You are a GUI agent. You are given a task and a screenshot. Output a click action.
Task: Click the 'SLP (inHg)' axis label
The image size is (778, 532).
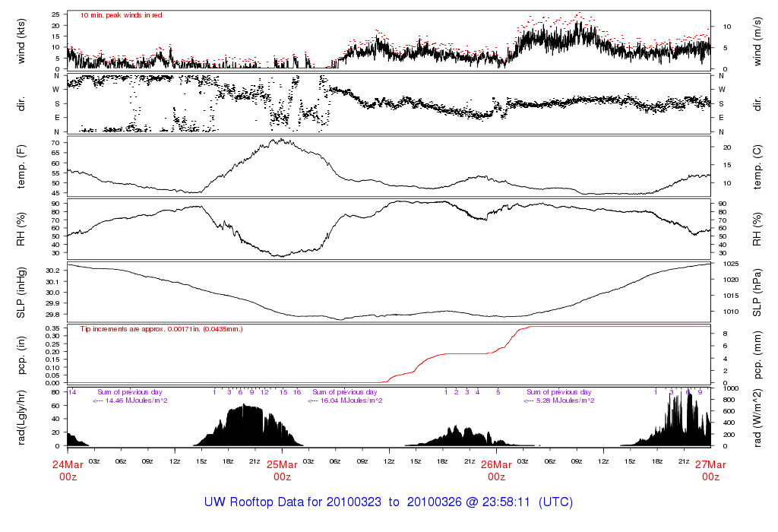tap(21, 293)
